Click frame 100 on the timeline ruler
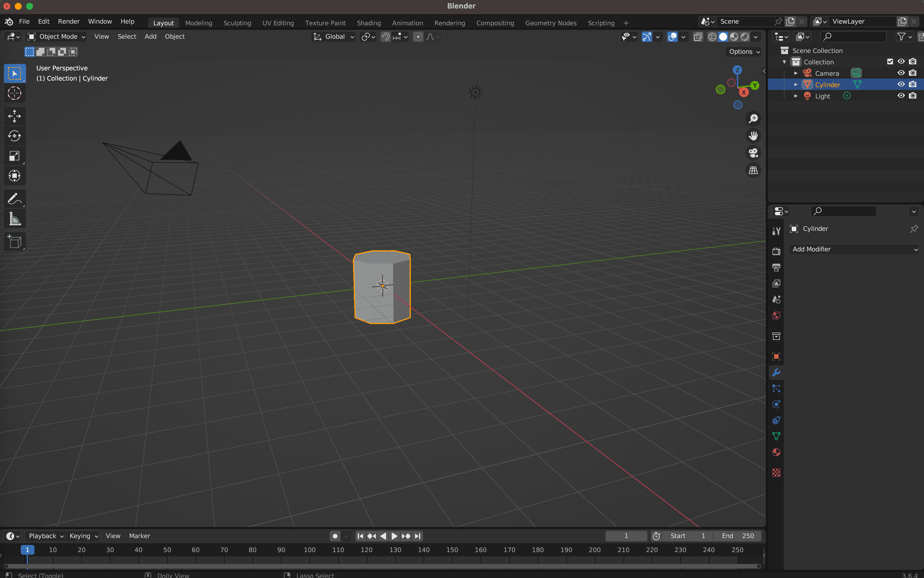The height and width of the screenshot is (578, 924). pyautogui.click(x=310, y=550)
